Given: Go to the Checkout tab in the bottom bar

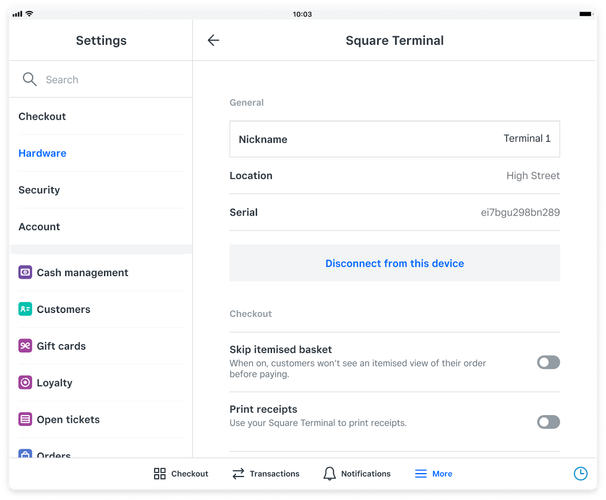Looking at the screenshot, I should pos(181,474).
